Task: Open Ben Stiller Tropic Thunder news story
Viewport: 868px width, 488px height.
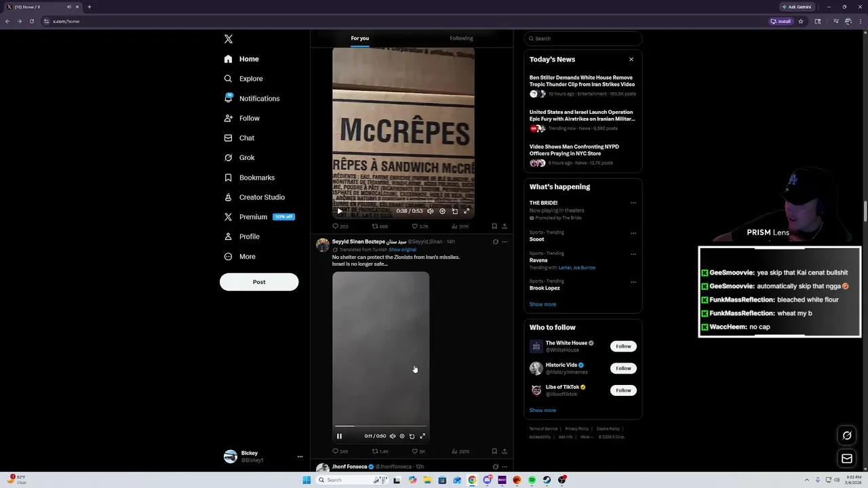Action: tap(583, 81)
